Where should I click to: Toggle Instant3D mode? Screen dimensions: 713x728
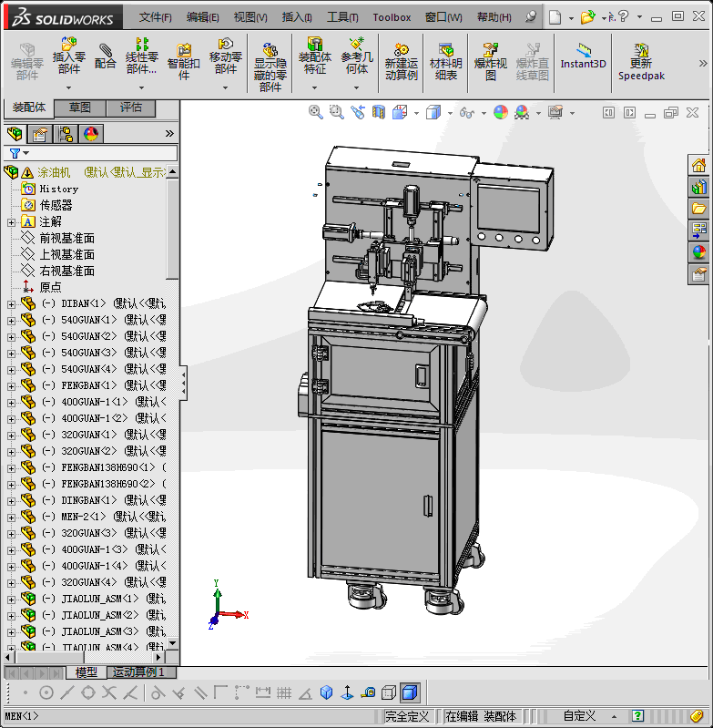[x=583, y=56]
